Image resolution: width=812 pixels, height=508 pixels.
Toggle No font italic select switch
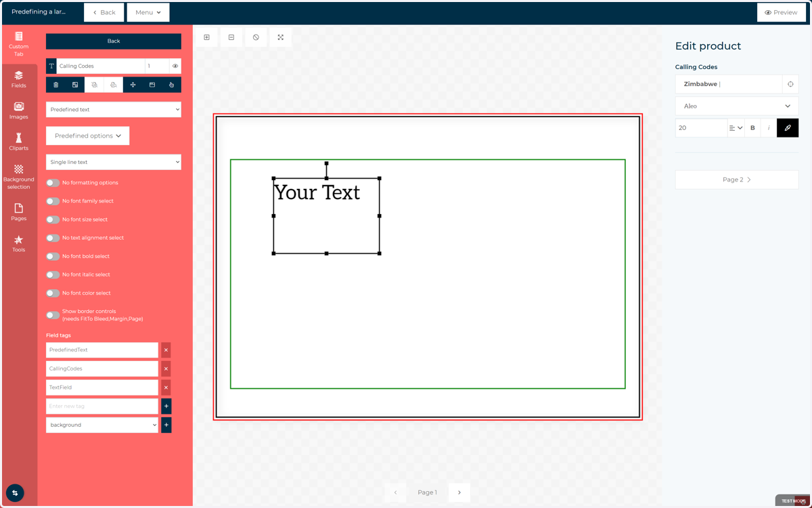(x=53, y=275)
